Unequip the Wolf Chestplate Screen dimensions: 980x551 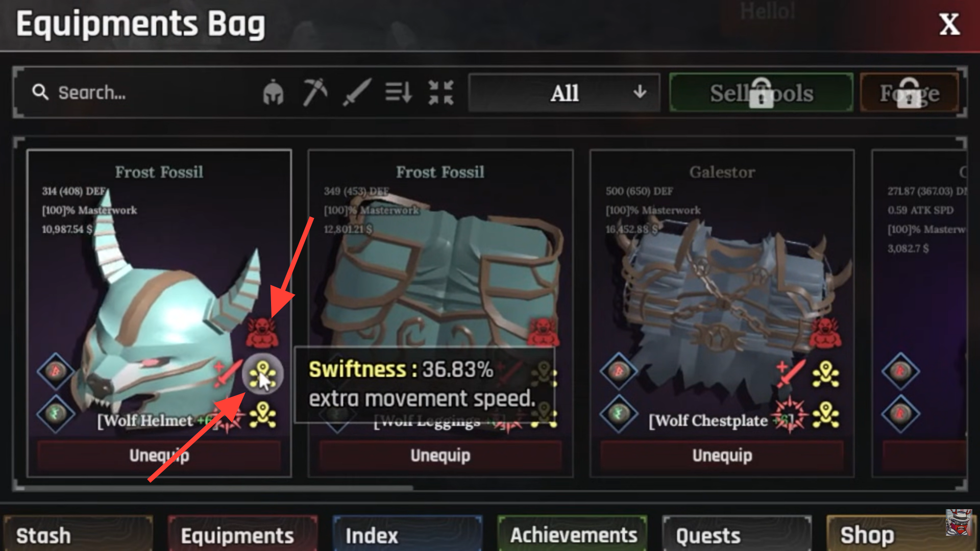(x=722, y=455)
